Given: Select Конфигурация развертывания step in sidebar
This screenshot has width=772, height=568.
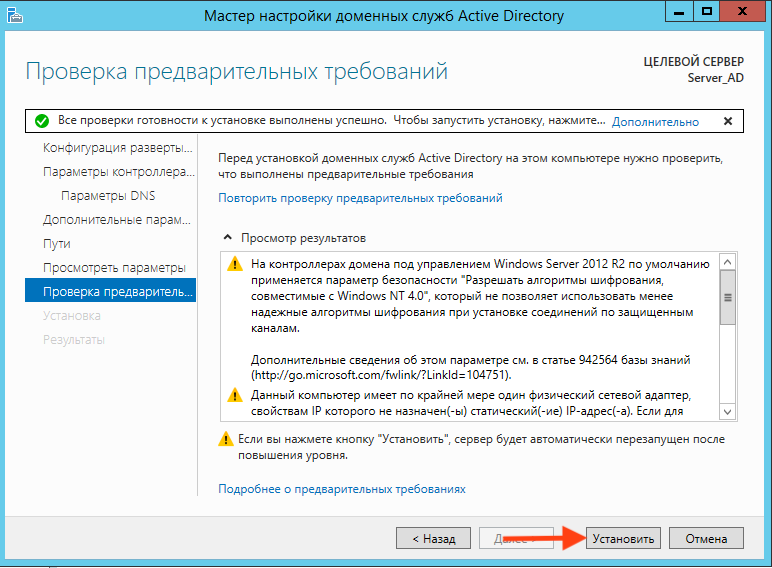Looking at the screenshot, I should (116, 148).
